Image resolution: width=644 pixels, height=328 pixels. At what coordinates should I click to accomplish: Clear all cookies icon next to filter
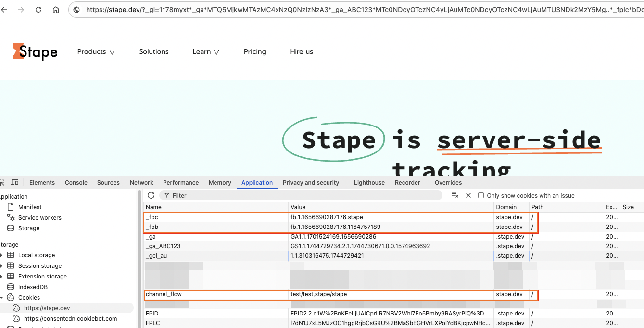[455, 195]
